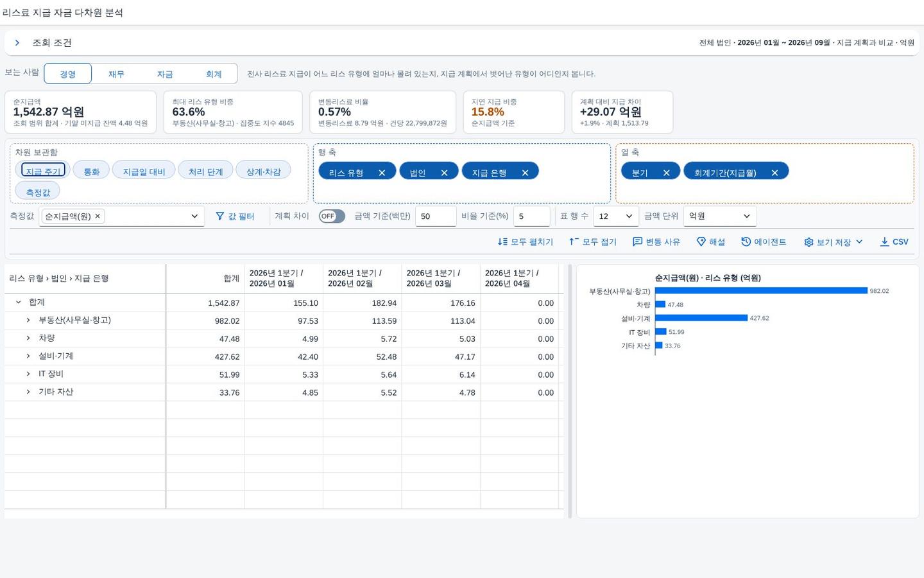Expand the 설비·기계 row
The height and width of the screenshot is (578, 924).
[x=28, y=356]
